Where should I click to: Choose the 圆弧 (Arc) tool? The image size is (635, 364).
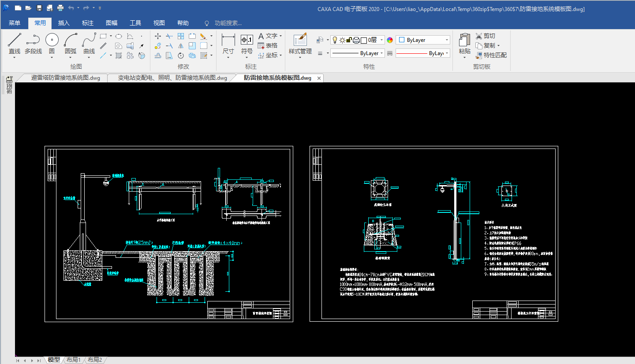click(x=71, y=44)
